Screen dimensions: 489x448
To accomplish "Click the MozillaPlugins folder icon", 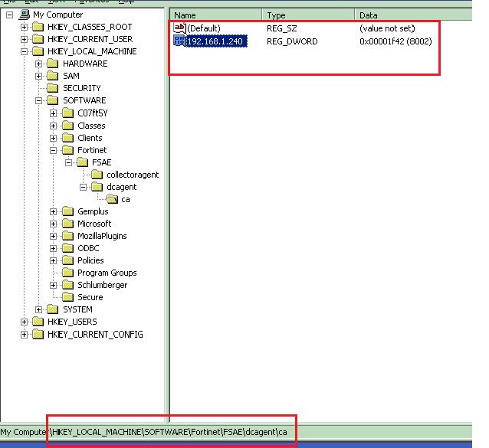I will [x=67, y=236].
